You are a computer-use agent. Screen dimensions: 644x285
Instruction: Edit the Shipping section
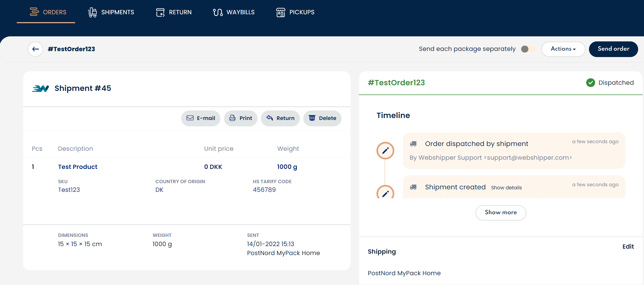tap(628, 247)
